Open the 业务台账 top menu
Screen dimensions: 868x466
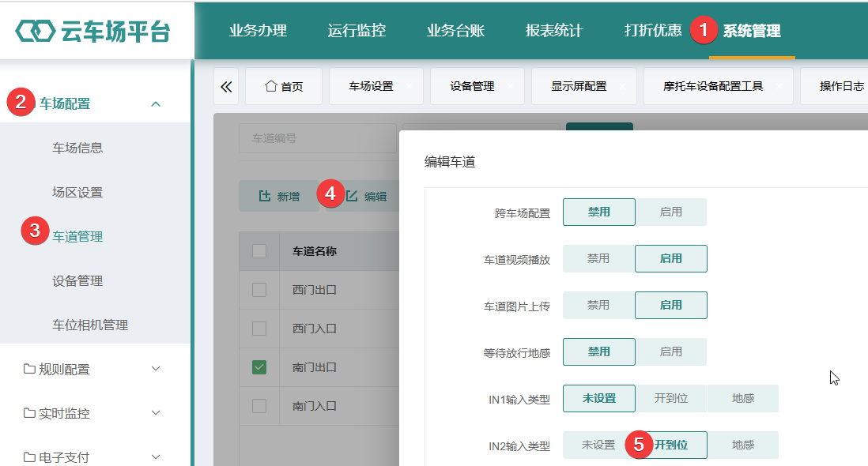455,30
